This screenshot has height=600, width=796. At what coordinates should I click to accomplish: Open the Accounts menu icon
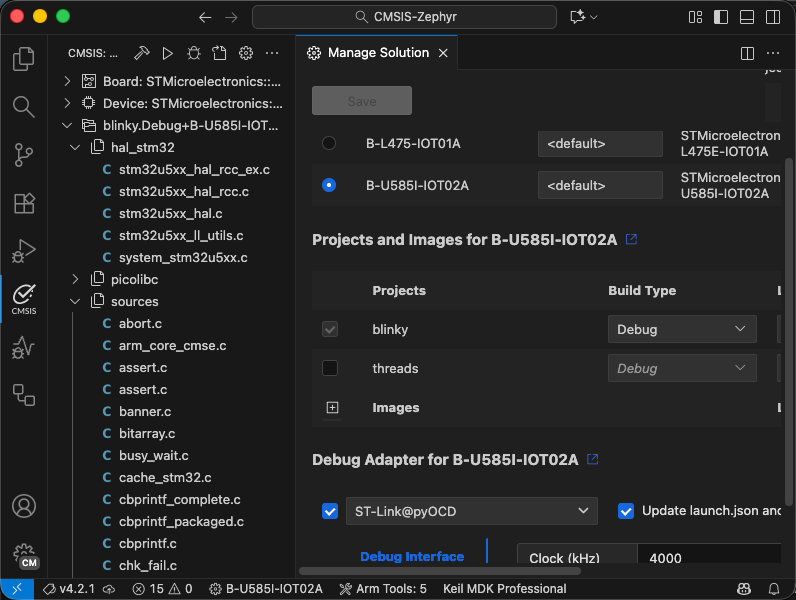23,506
